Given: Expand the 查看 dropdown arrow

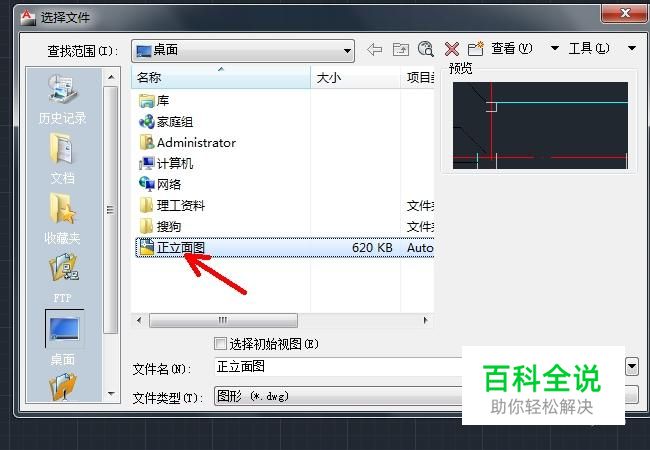Looking at the screenshot, I should [555, 48].
